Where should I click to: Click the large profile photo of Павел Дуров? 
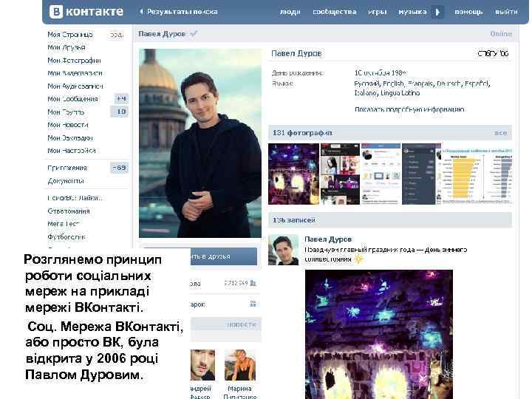(200, 143)
